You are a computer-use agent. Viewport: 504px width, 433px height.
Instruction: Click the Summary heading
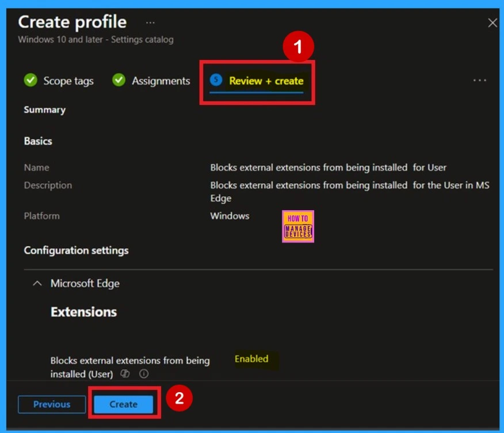(x=45, y=110)
